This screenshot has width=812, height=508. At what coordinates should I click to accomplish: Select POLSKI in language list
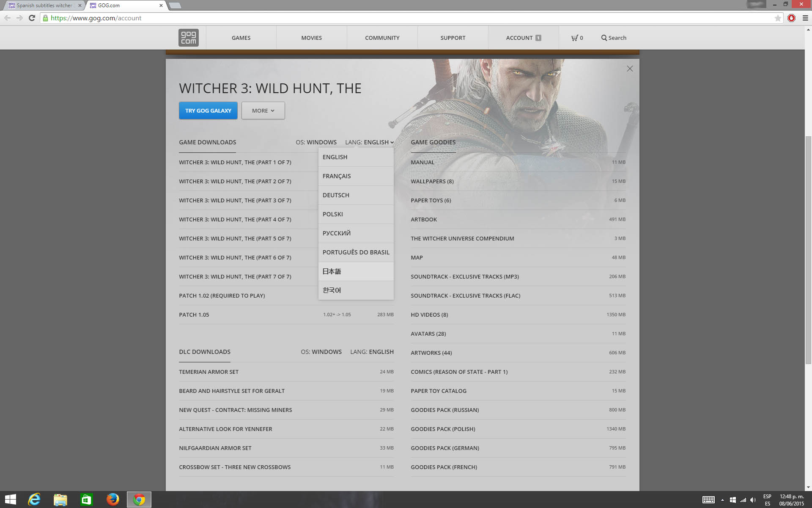tap(356, 214)
